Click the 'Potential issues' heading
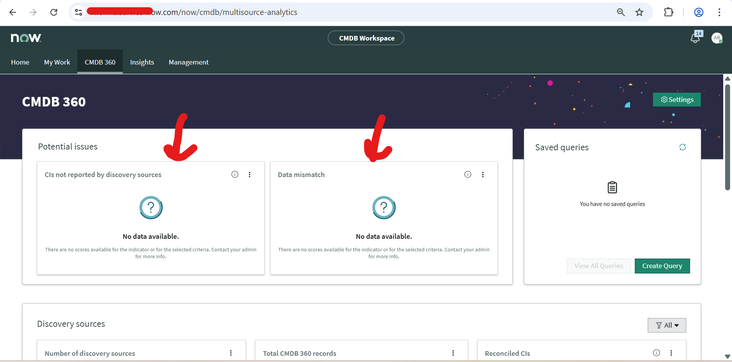 click(x=68, y=147)
